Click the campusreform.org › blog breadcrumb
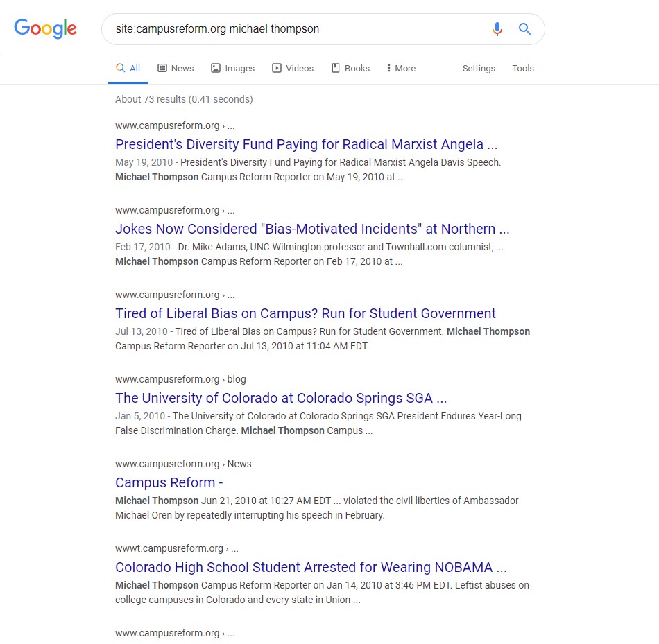 [180, 379]
